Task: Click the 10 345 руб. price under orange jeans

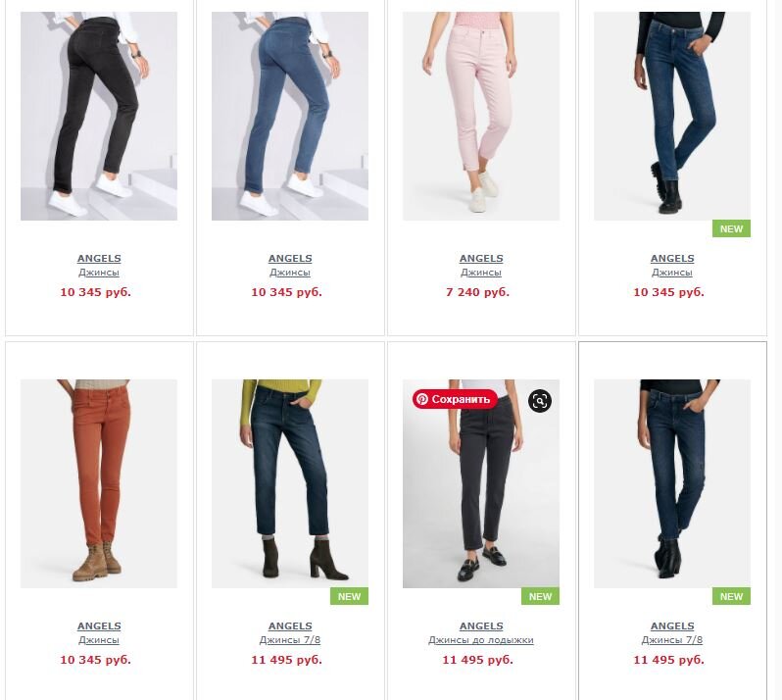Action: 95,660
